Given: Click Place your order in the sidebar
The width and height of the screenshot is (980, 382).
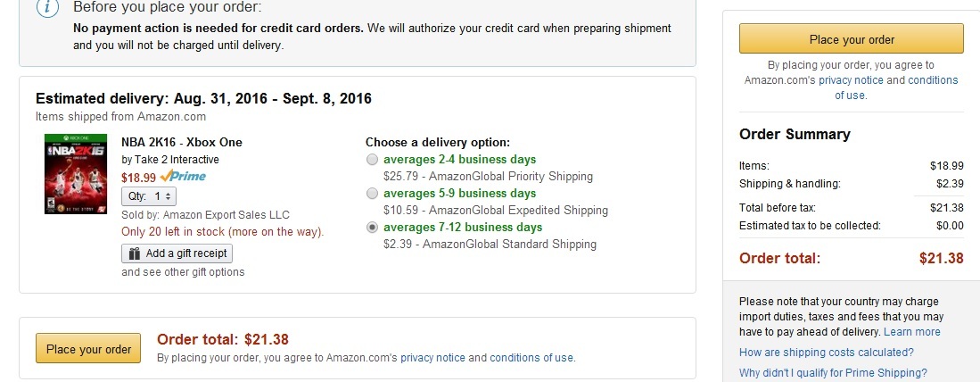Looking at the screenshot, I should (x=852, y=38).
